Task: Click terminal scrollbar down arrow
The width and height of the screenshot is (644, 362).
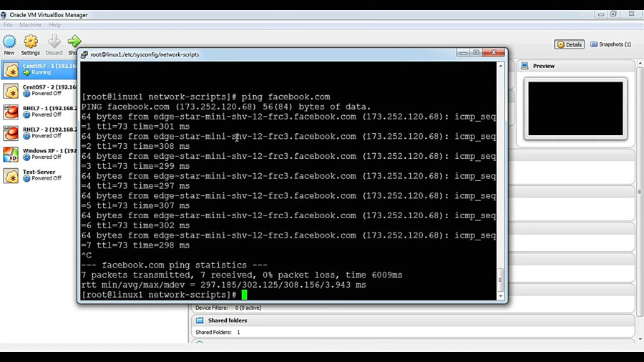Action: click(500, 296)
